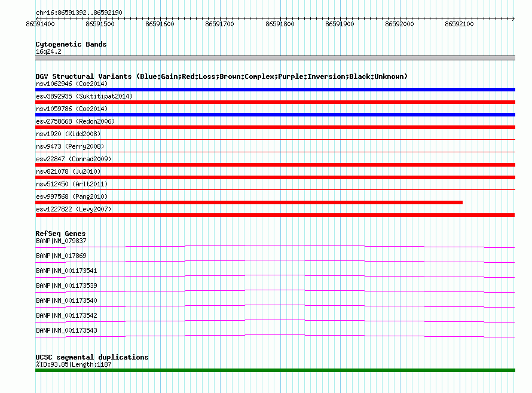Open the BANP|NM_001173540 transcript
This screenshot has width=532, height=393.
(x=66, y=300)
